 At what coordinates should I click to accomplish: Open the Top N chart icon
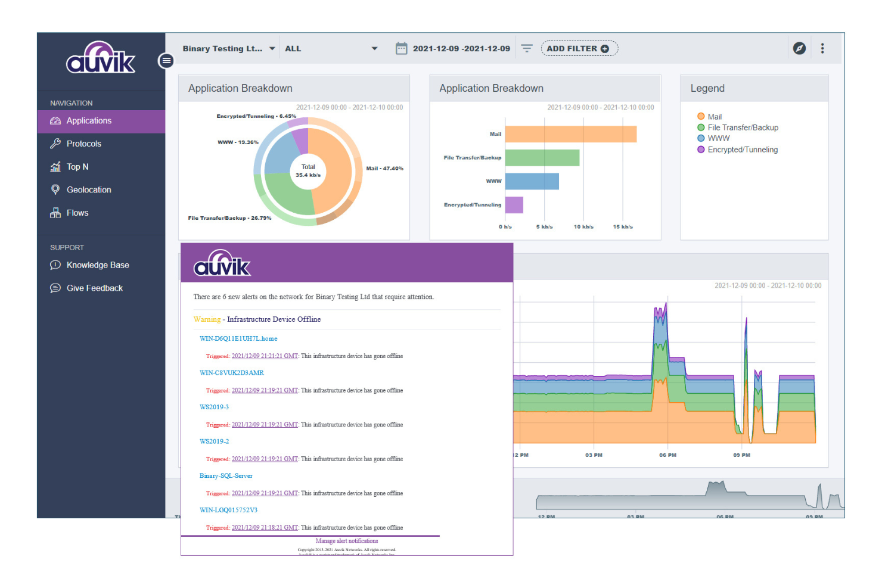[55, 166]
